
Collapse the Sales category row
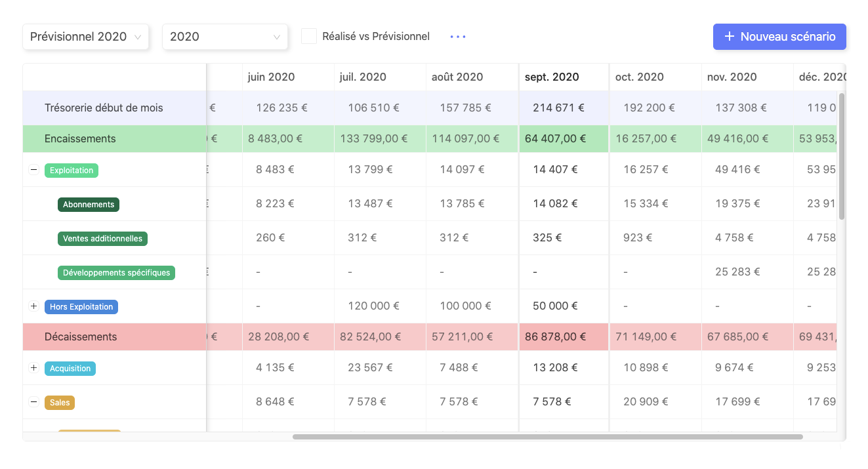[x=33, y=401]
